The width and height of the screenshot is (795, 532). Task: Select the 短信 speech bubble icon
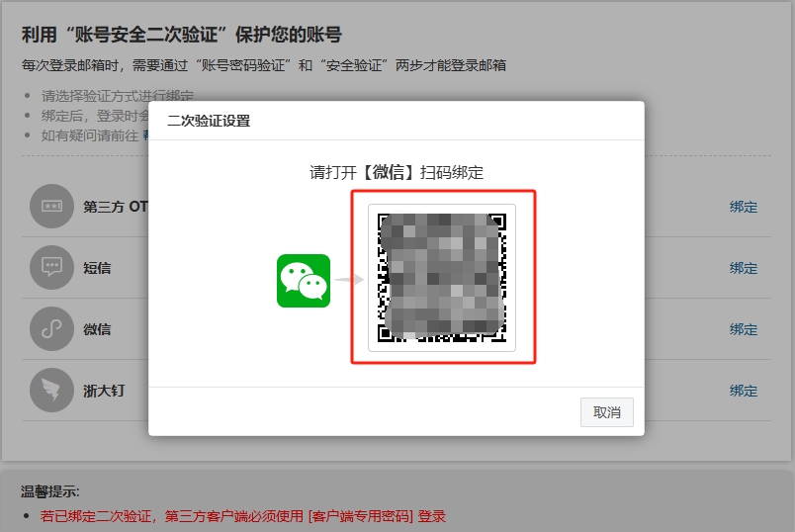[51, 267]
